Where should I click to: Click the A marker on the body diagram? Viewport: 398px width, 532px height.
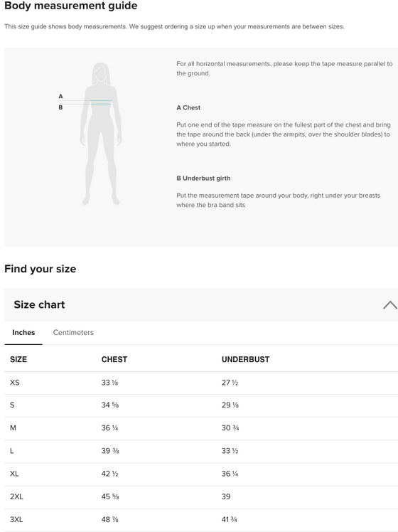pos(60,96)
